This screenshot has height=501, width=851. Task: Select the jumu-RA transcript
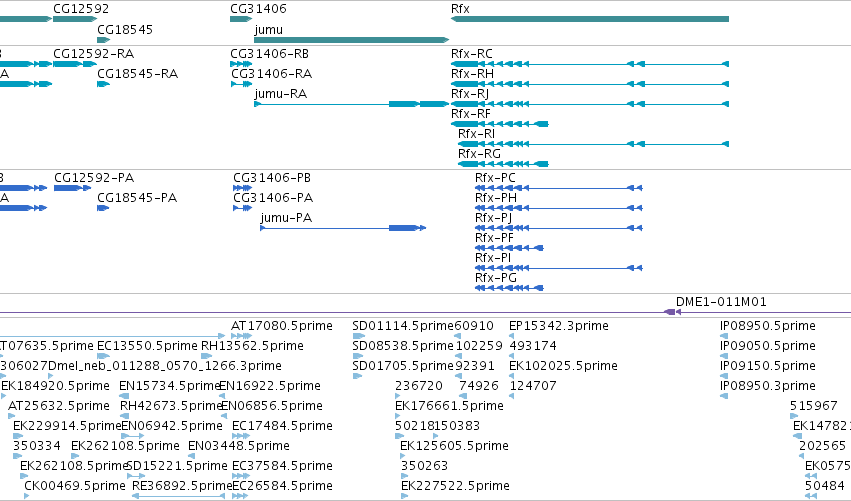[x=352, y=104]
